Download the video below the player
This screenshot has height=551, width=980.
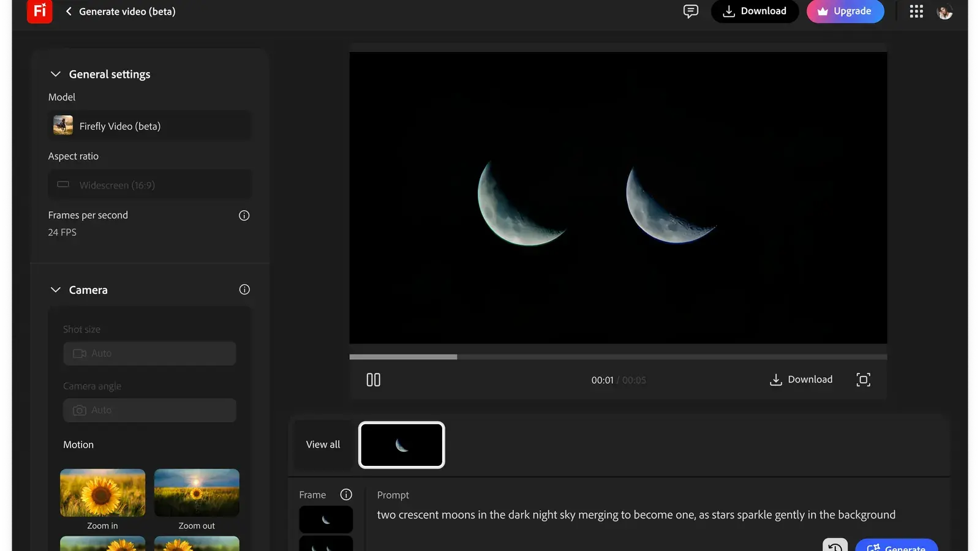pos(801,380)
